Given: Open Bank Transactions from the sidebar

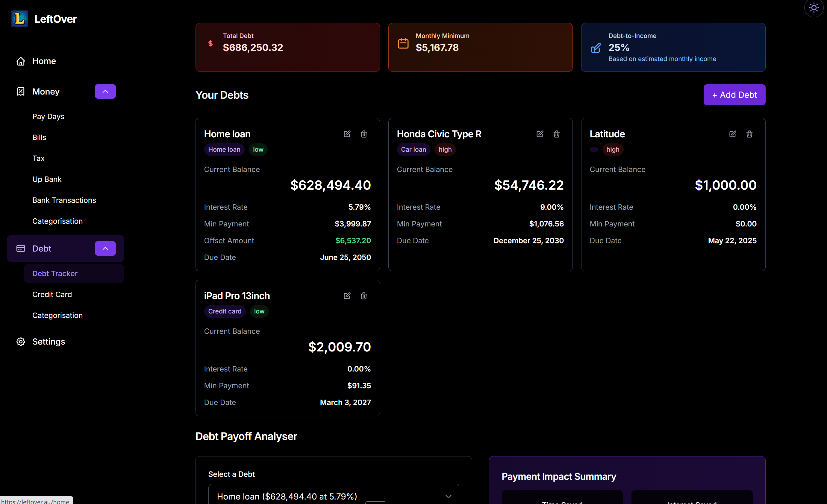Looking at the screenshot, I should click(64, 200).
